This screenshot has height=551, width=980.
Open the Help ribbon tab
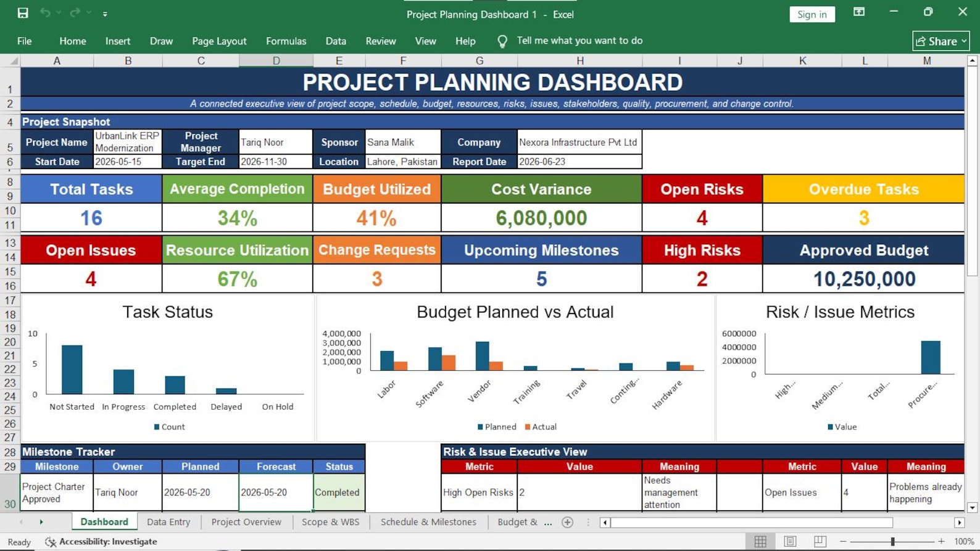click(465, 41)
